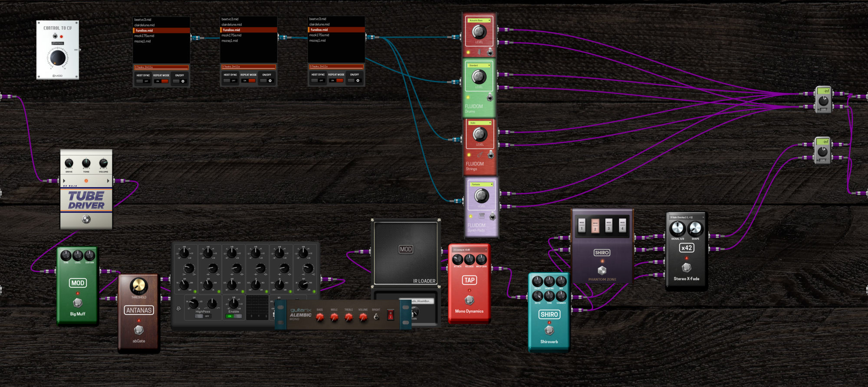Screen dimensions: 868x387
Task: Click the Shiroverb Decay knob
Action: point(537,281)
